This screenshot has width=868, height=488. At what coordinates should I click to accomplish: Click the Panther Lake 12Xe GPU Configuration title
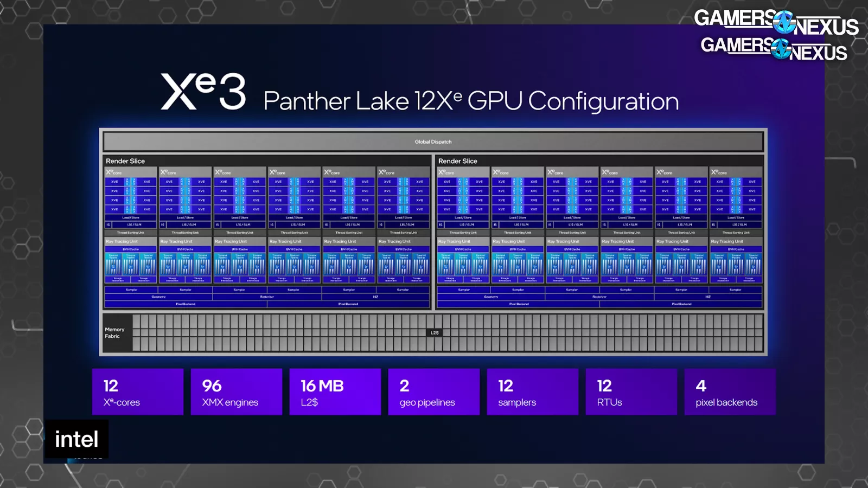click(471, 101)
